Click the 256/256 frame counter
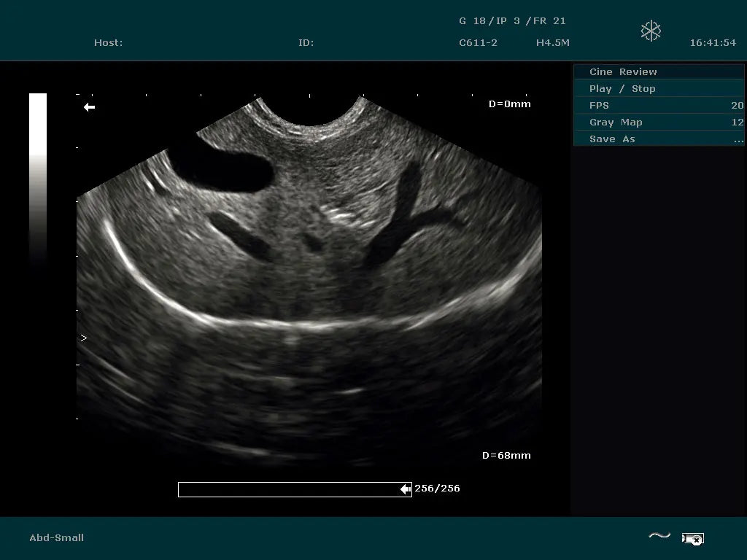This screenshot has width=747, height=560. pos(437,489)
